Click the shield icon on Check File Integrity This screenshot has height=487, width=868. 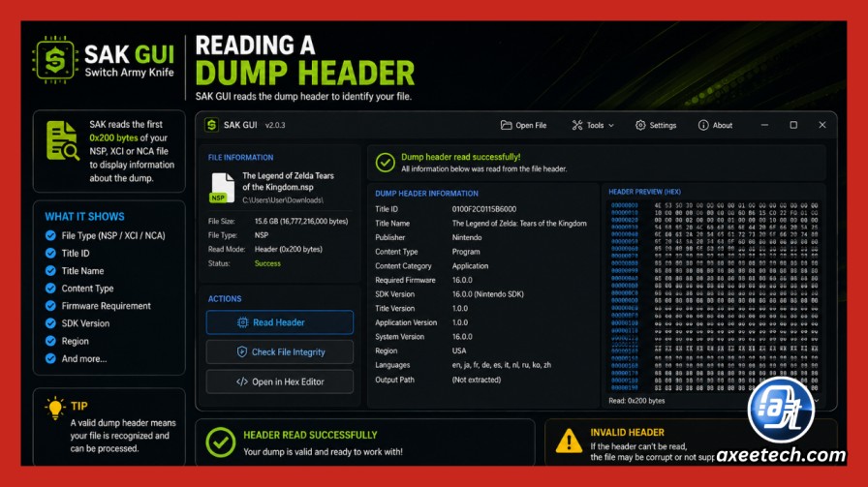242,352
